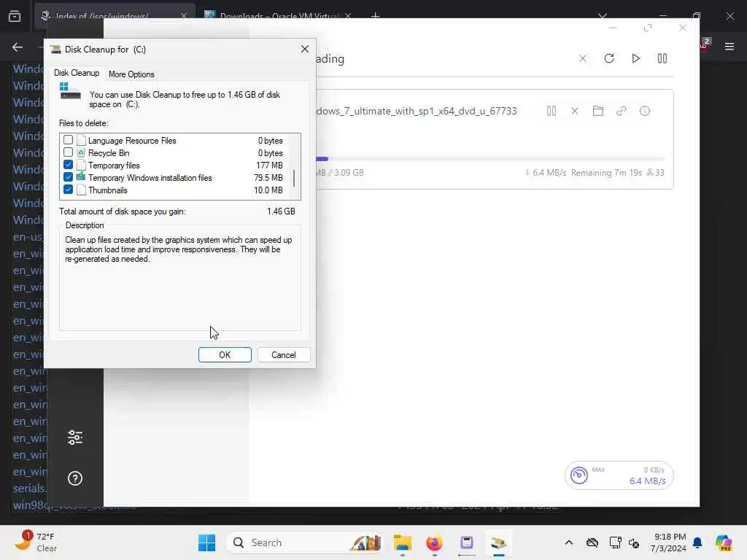747x560 pixels.
Task: Open the browser hamburger menu
Action: coord(729,47)
